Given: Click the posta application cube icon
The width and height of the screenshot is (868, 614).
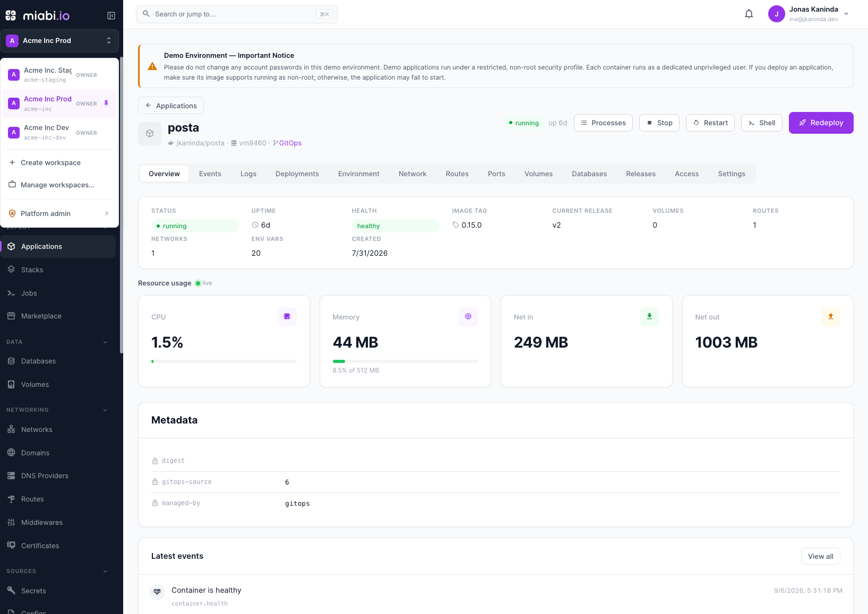Looking at the screenshot, I should [150, 134].
